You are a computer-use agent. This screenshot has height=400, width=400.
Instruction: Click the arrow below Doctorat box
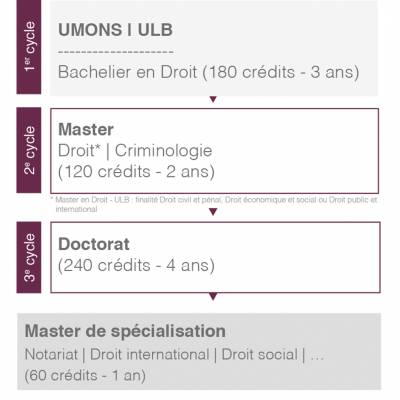(x=213, y=296)
